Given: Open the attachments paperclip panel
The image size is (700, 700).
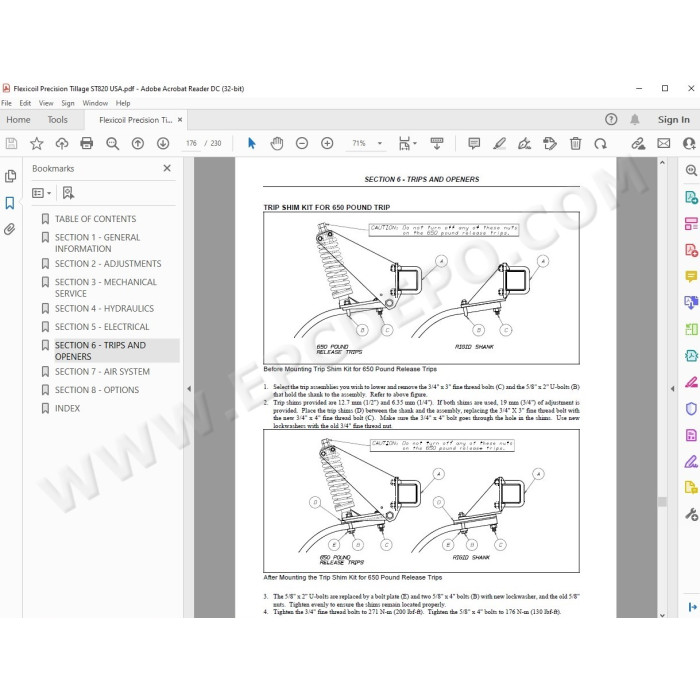Looking at the screenshot, I should coord(10,229).
